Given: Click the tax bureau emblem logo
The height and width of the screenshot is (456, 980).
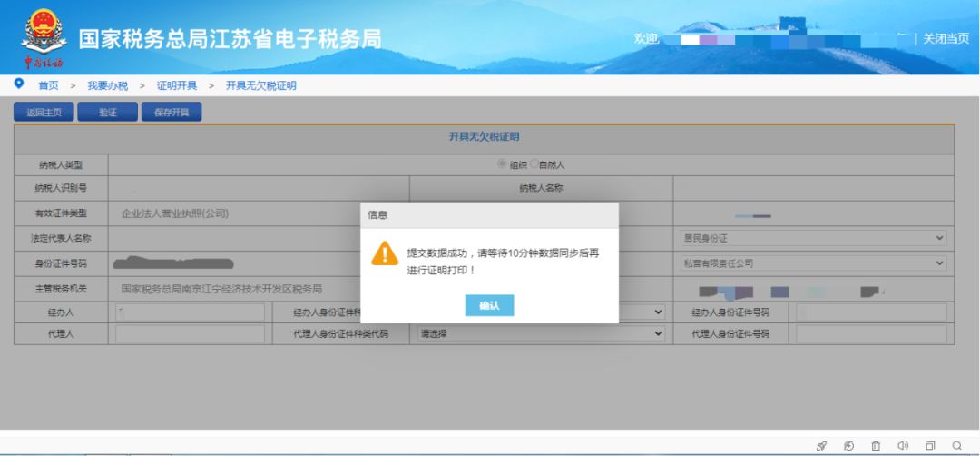Looking at the screenshot, I should click(44, 37).
